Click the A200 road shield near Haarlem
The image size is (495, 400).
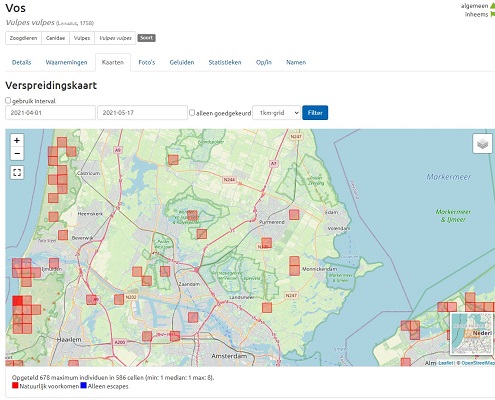(x=120, y=342)
